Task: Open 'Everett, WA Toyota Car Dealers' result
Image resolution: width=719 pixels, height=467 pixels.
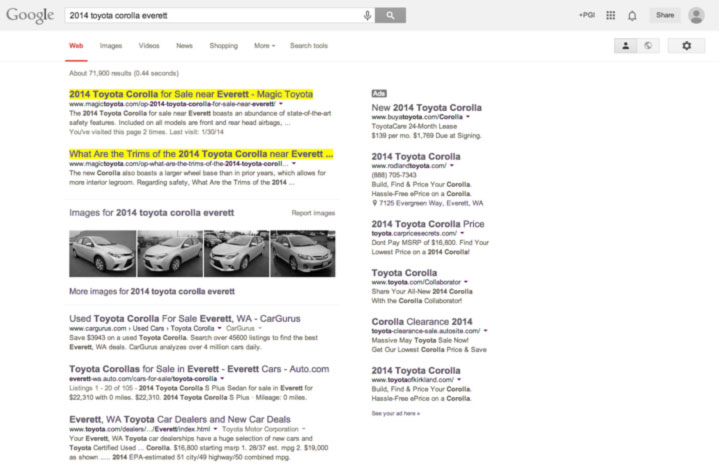Action: click(180, 420)
